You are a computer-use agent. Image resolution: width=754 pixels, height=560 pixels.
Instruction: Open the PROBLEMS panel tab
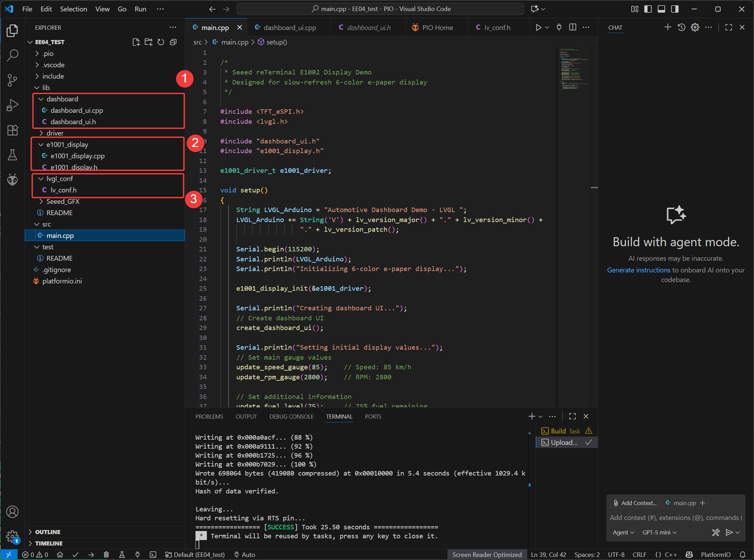pos(209,417)
